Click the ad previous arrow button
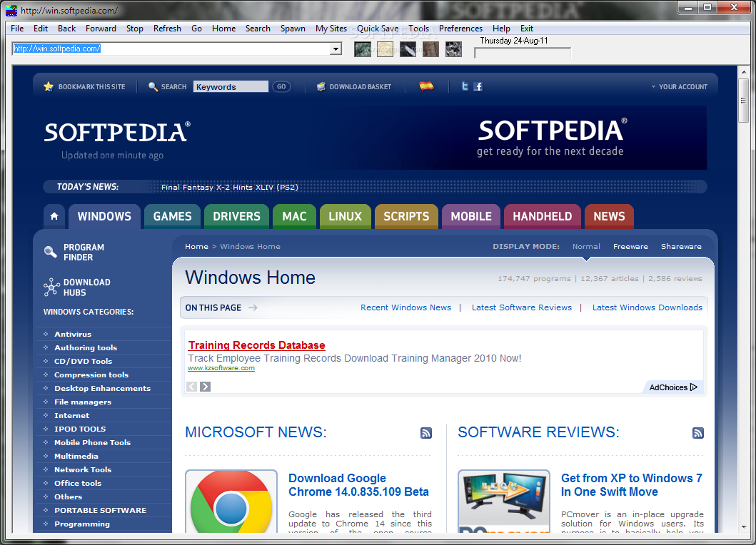 pyautogui.click(x=192, y=387)
